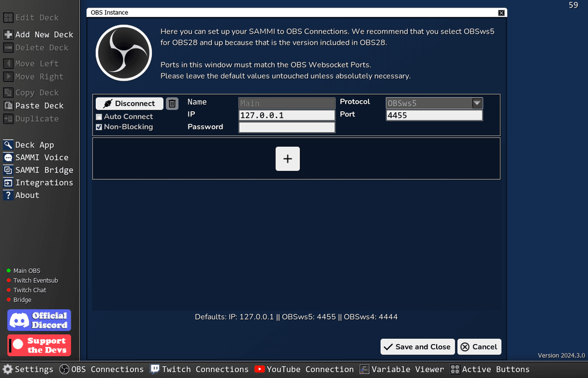This screenshot has width=588, height=378.
Task: Click the Paste Deck clipboard icon
Action: click(x=8, y=106)
